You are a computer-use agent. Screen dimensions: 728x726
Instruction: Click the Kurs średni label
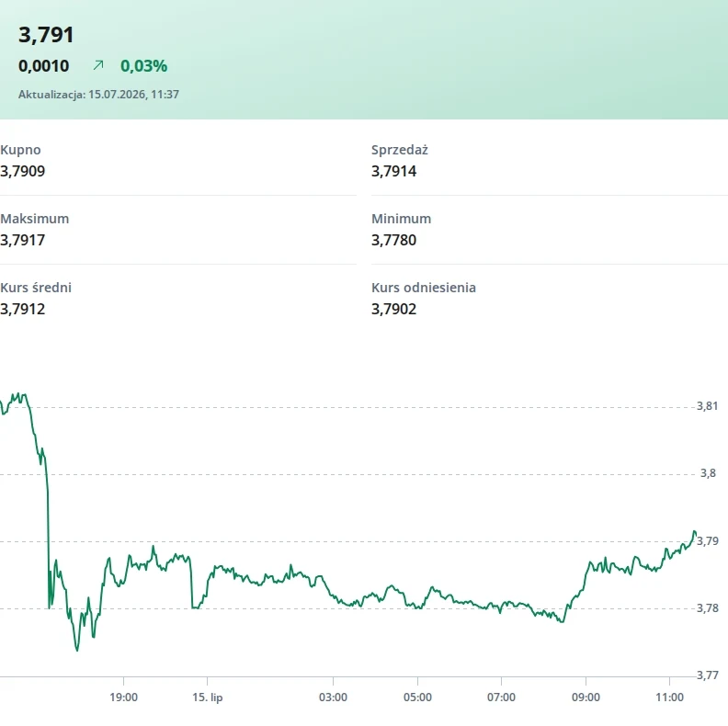36,288
